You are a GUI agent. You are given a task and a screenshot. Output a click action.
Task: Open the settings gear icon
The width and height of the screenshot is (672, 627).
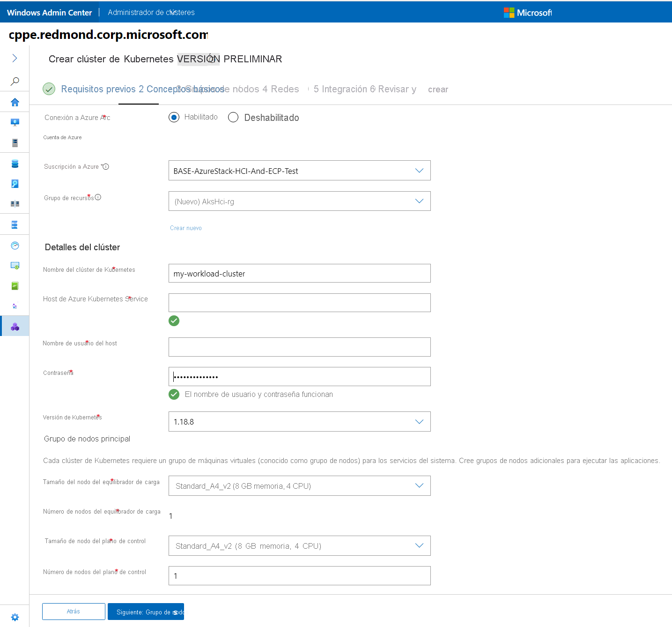coord(15,617)
